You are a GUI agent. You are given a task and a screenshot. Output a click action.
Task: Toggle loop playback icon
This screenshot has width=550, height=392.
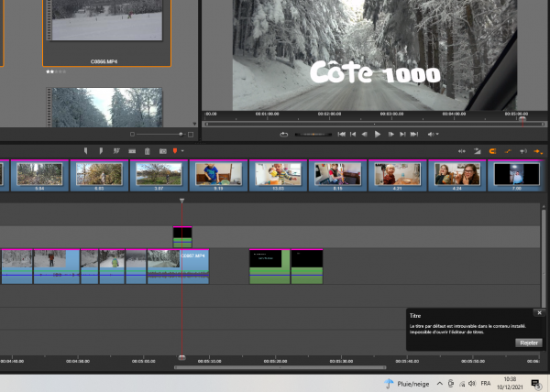(284, 134)
